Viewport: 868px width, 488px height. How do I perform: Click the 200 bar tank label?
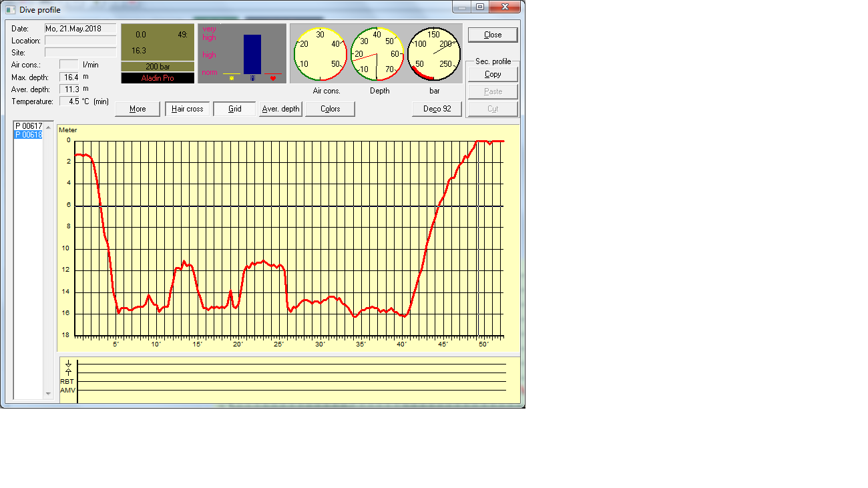(x=158, y=67)
